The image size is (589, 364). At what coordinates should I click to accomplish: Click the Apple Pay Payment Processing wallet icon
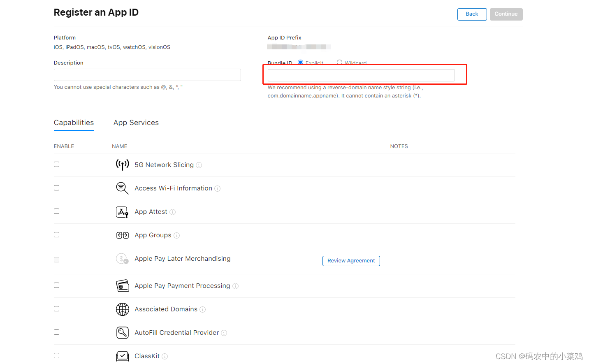click(122, 285)
